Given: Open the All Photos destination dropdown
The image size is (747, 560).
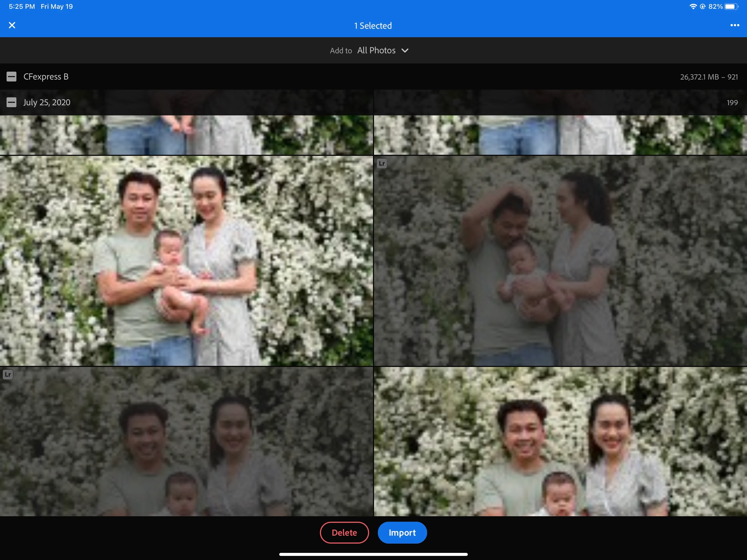Looking at the screenshot, I should tap(376, 51).
